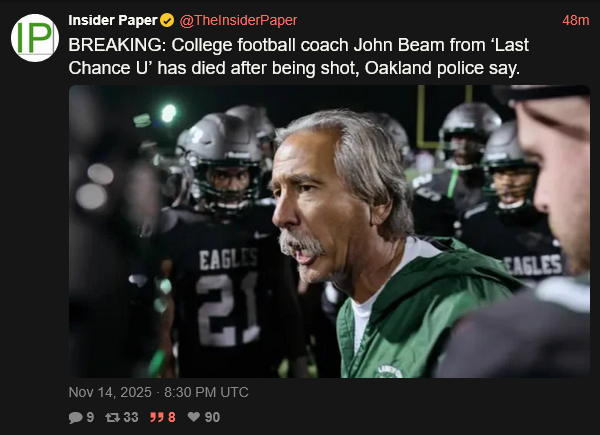
Task: Click the reply count 9
Action: point(90,418)
